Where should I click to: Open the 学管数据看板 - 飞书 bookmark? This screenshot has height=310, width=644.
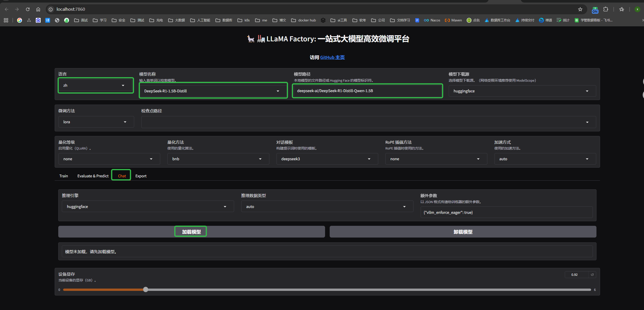pos(593,20)
